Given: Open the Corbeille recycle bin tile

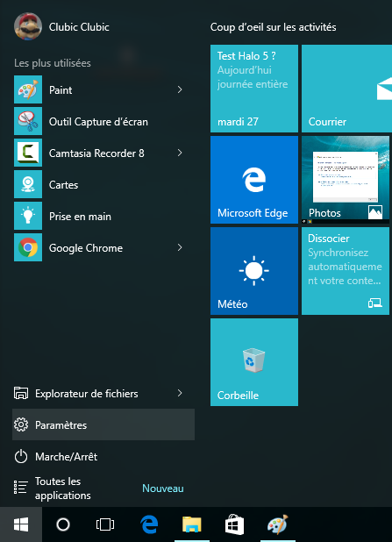Looking at the screenshot, I should [254, 362].
